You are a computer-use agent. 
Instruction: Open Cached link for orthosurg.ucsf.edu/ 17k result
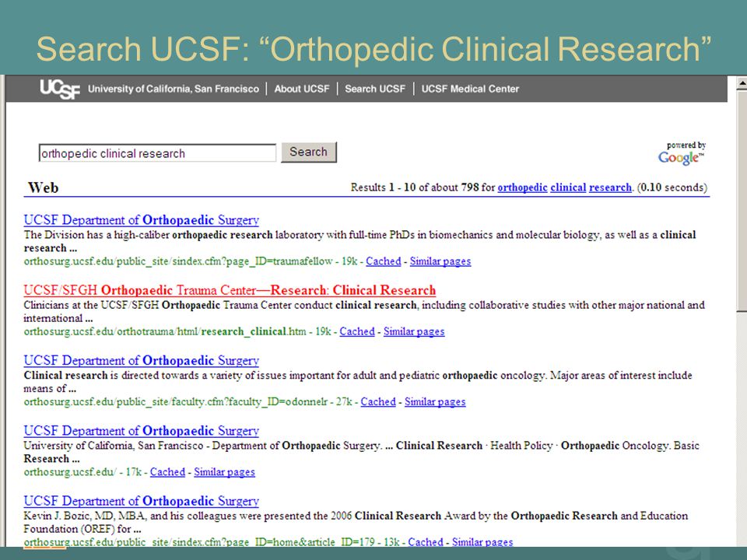(x=168, y=472)
